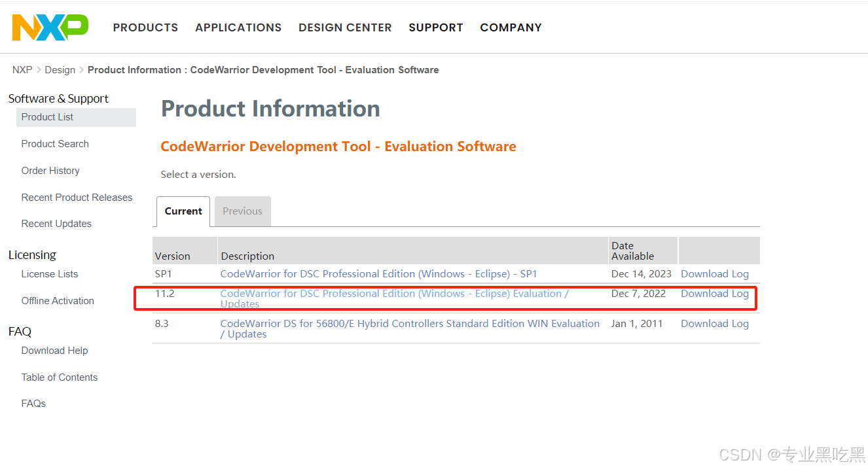Open CodeWarrior DSC Evaluation 11.2 link
Image resolution: width=868 pixels, height=469 pixels.
[394, 298]
